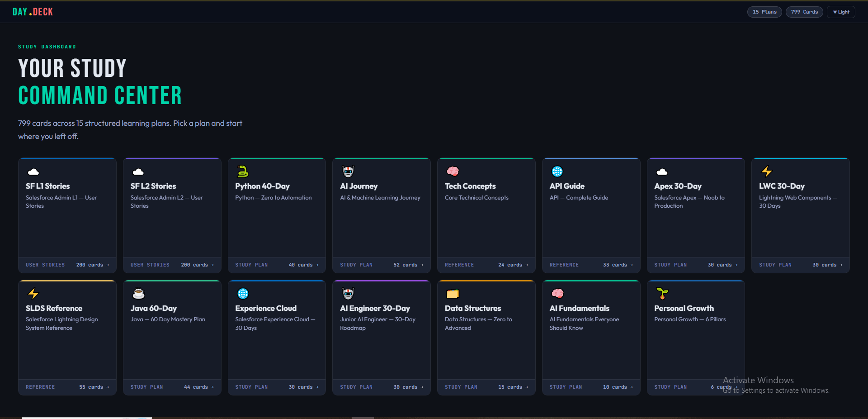The width and height of the screenshot is (868, 419).
Task: Select the SLDS Reference card title
Action: 54,308
